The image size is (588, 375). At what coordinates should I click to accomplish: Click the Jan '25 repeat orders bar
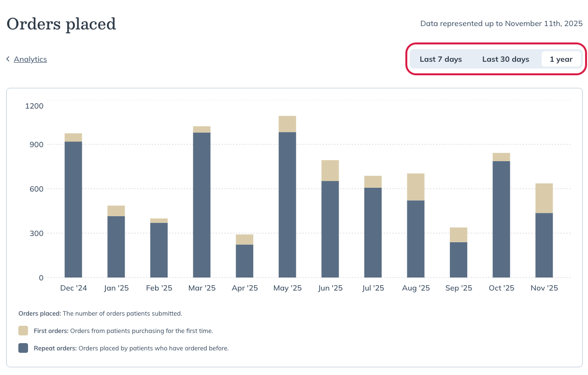[x=116, y=247]
